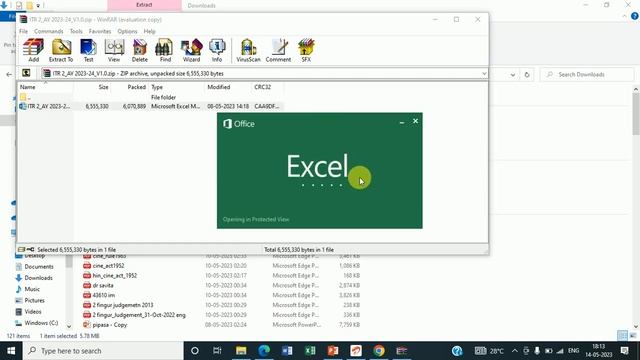Viewport: 640px width, 360px height.
Task: Open WinRAR from the taskbar
Action: pos(402,351)
